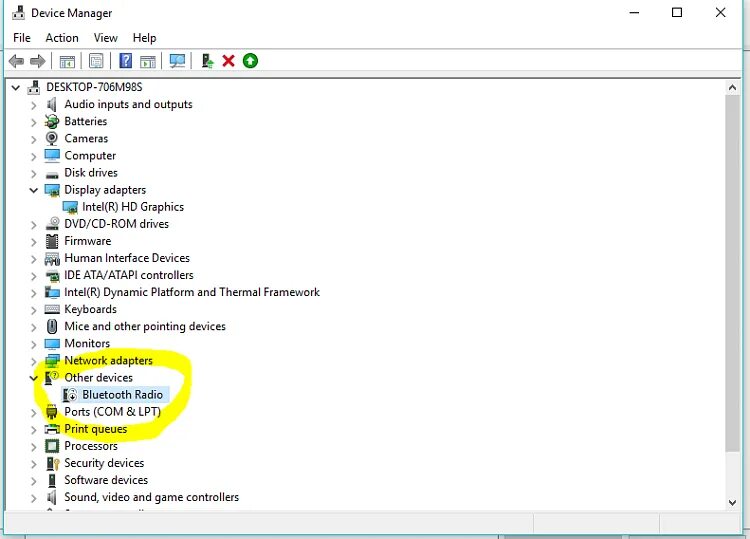Click the red X uninstall device icon
750x539 pixels.
pyautogui.click(x=229, y=61)
